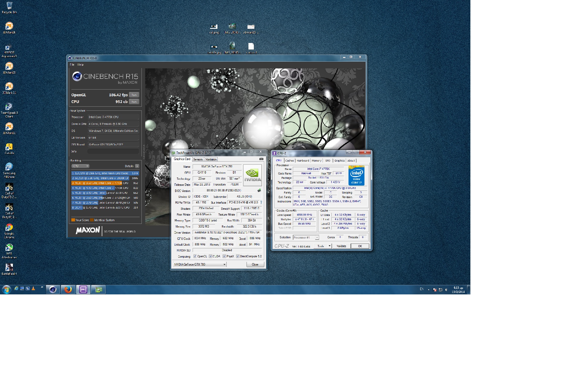Click the Close button in GPU-Z
This screenshot has height=368, width=588.
(255, 264)
